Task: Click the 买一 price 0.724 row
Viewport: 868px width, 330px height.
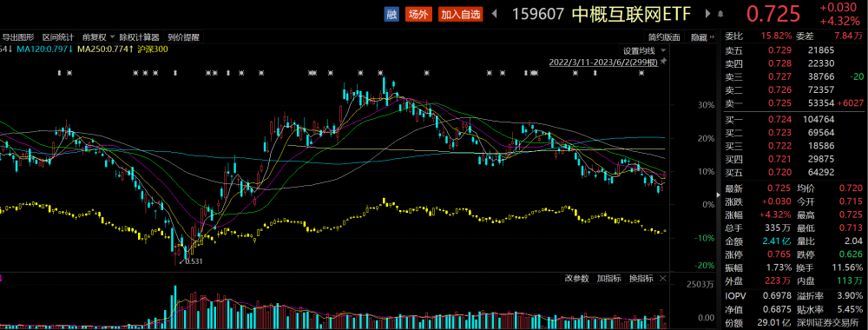Action: coord(794,119)
